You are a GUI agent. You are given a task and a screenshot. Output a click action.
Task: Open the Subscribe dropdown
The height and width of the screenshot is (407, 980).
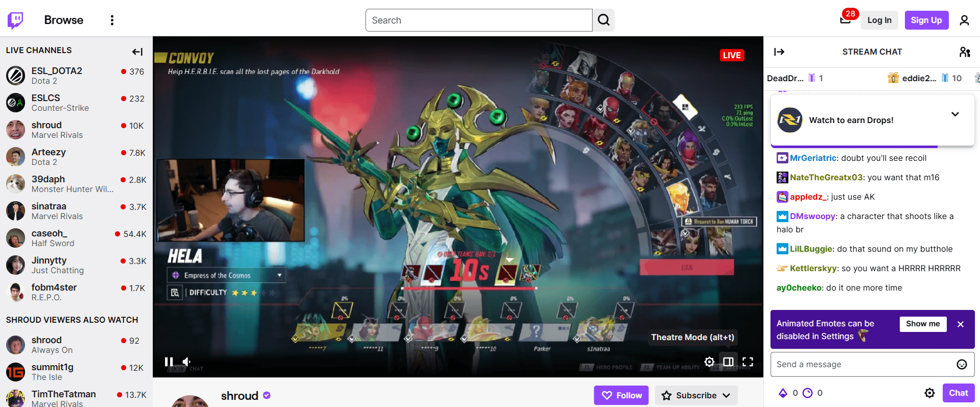(696, 395)
